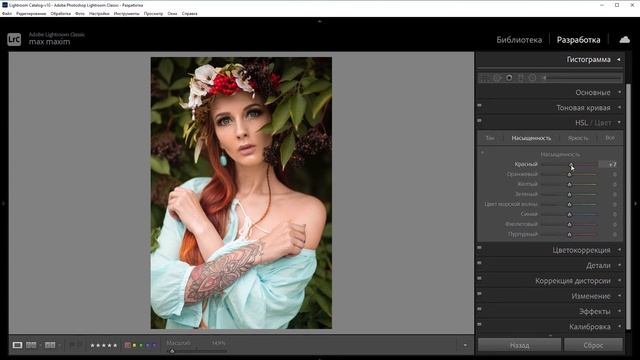Select the Spot Removal tool icon
The image size is (640, 360).
[x=497, y=78]
